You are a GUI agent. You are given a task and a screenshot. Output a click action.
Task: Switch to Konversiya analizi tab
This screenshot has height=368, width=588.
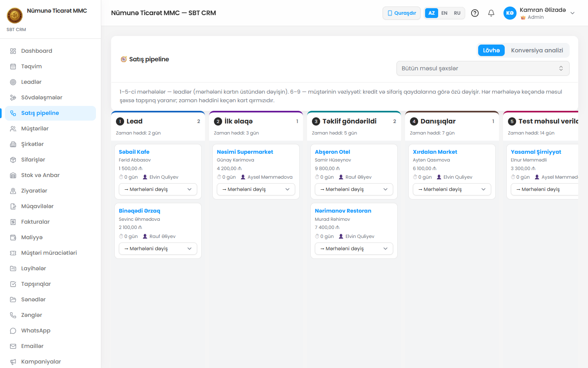(537, 50)
